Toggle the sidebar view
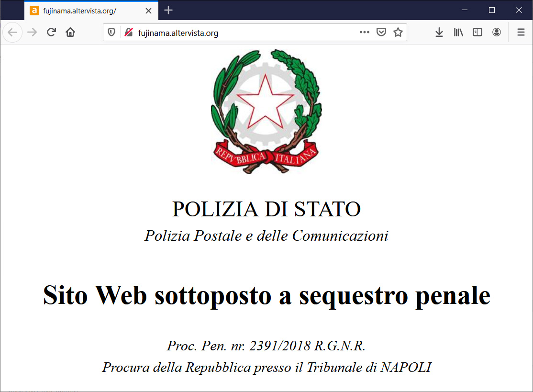Viewport: 533px width, 392px height. click(x=477, y=32)
